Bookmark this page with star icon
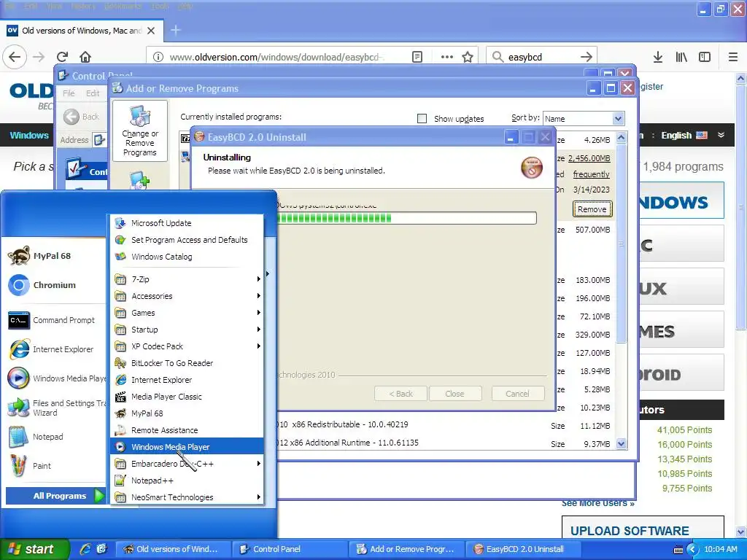This screenshot has height=560, width=747. 468,57
